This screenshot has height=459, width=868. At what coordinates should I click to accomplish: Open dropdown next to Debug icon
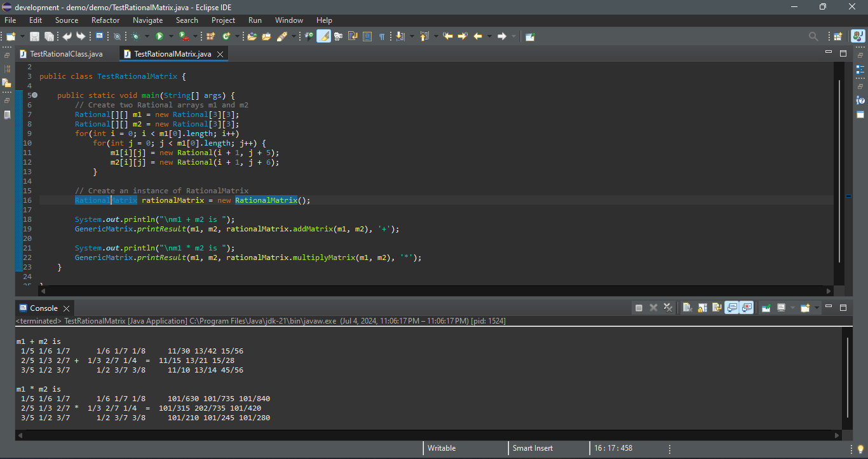click(x=147, y=36)
